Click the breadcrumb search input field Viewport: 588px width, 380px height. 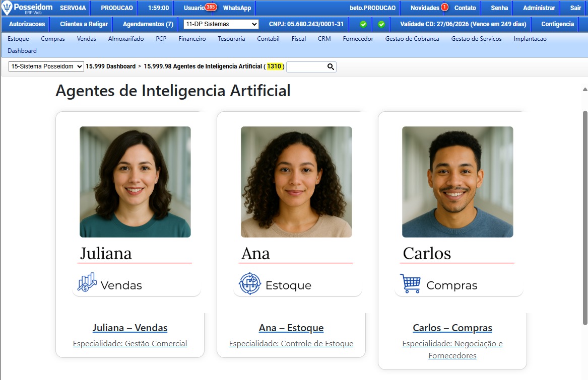pos(307,67)
